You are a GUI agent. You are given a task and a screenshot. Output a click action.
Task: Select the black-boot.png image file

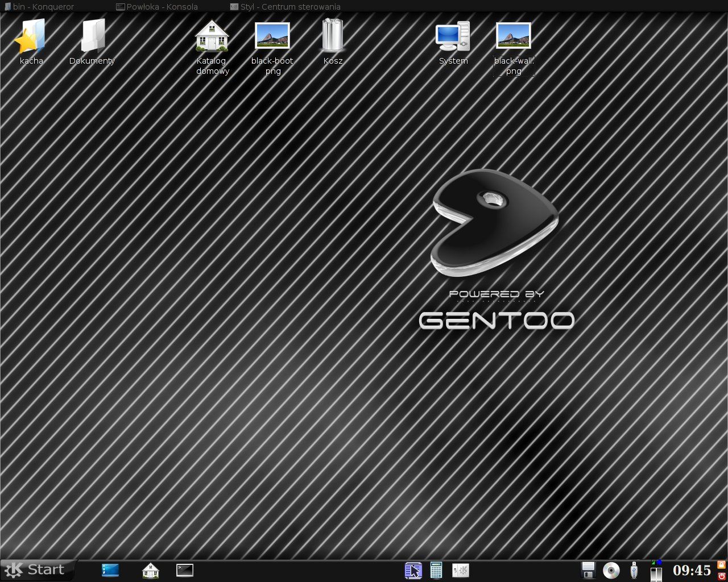[x=272, y=48]
